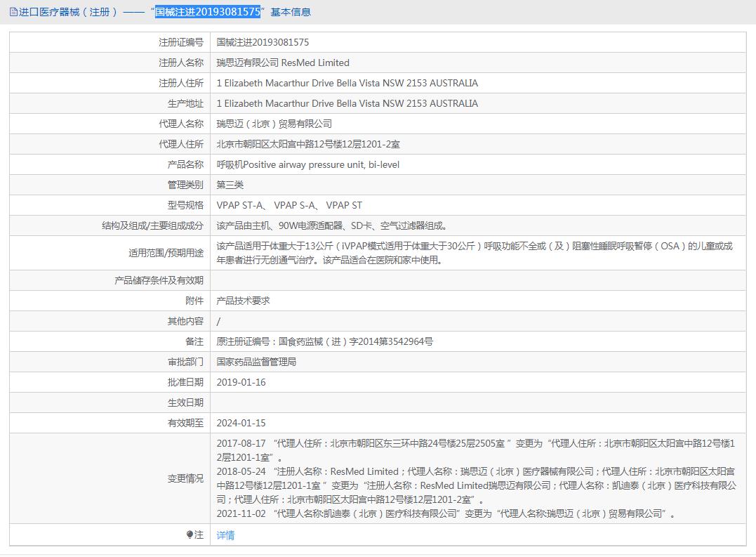Click 北京市朝阳区太阳宫中路12号楼 agent address
The image size is (756, 557).
308,144
